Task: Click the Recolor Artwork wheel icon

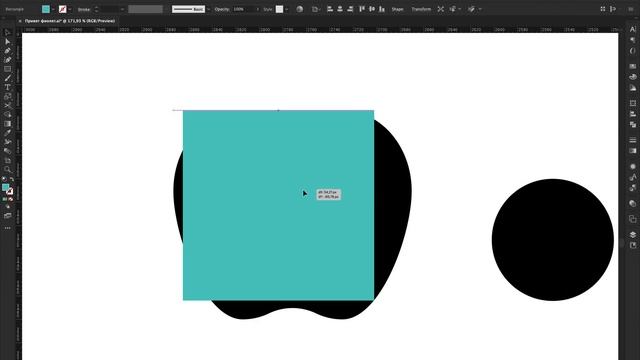Action: [300, 9]
